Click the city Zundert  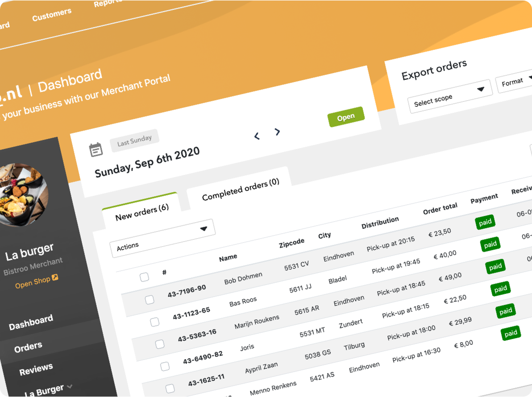tap(350, 324)
